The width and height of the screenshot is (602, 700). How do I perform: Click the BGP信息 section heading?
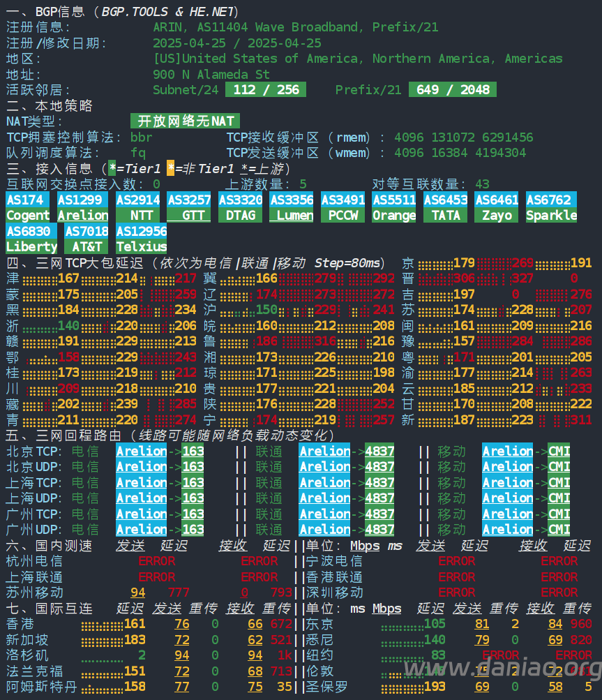click(122, 12)
